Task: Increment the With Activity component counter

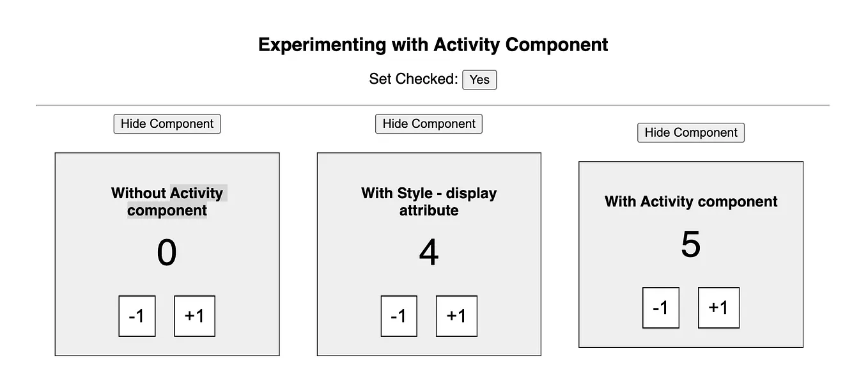Action: [x=718, y=308]
